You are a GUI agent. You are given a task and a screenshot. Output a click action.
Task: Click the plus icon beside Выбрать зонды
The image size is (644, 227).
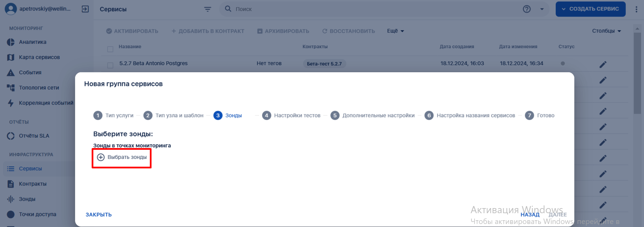click(x=101, y=157)
